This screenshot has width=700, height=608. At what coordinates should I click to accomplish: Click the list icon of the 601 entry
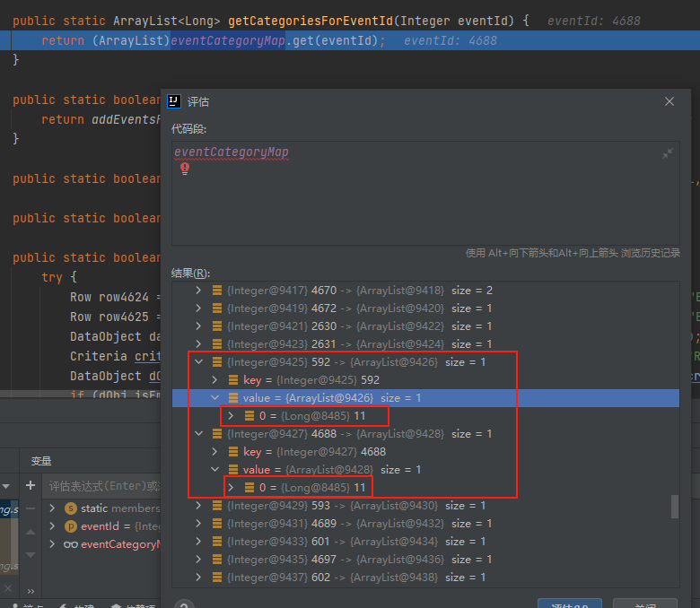pyautogui.click(x=217, y=542)
